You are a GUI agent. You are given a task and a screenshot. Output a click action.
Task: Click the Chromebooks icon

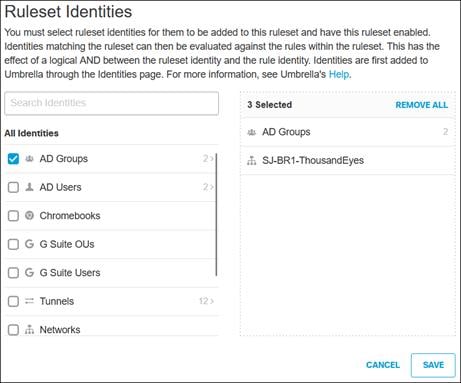click(30, 215)
